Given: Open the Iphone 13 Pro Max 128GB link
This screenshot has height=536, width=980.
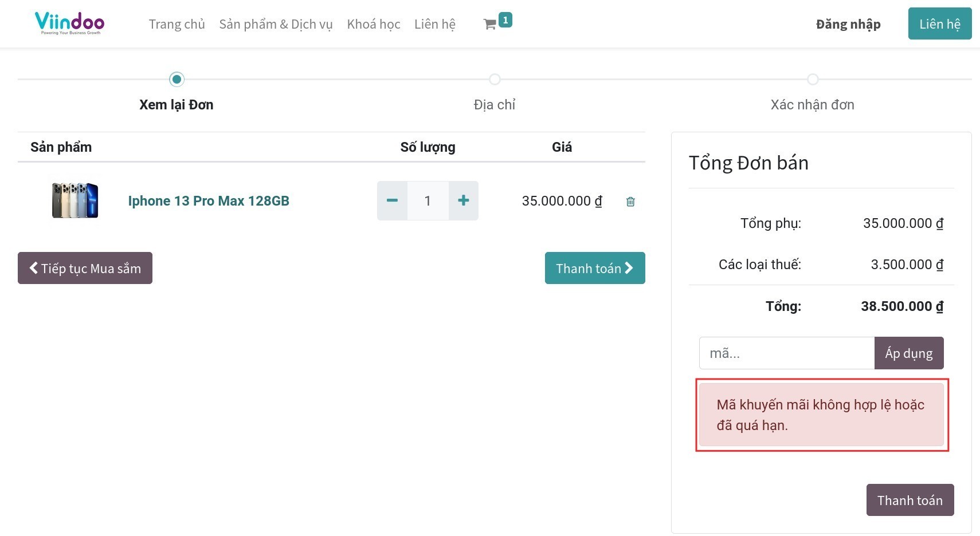Looking at the screenshot, I should click(209, 201).
